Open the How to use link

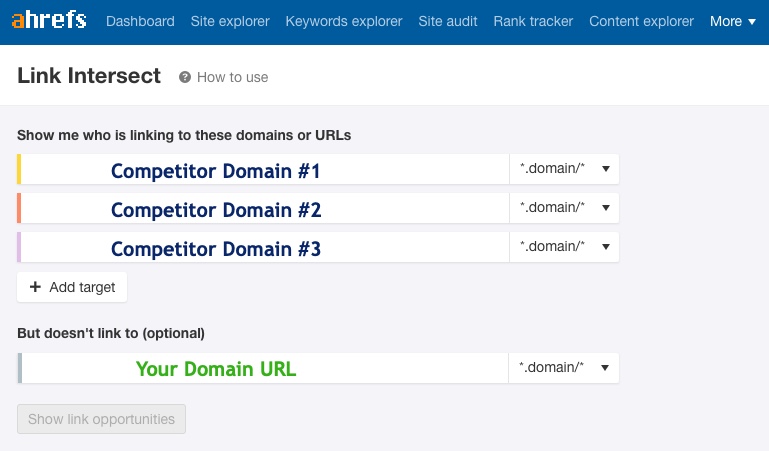[232, 77]
